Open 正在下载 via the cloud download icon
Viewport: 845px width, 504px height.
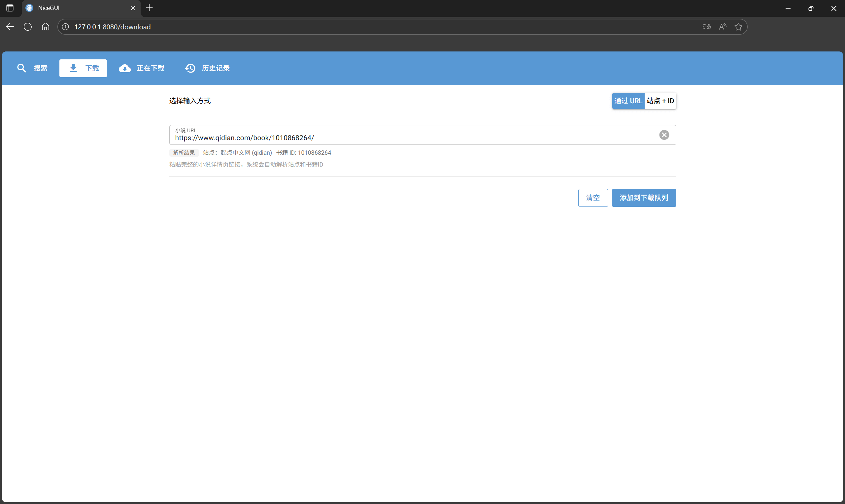pyautogui.click(x=125, y=68)
